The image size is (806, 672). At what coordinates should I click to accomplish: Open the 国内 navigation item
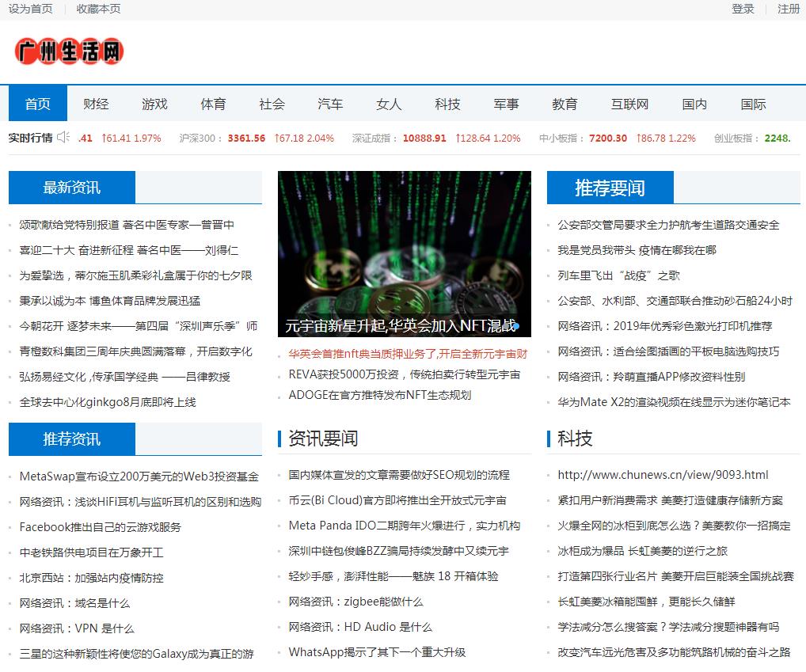pyautogui.click(x=694, y=104)
